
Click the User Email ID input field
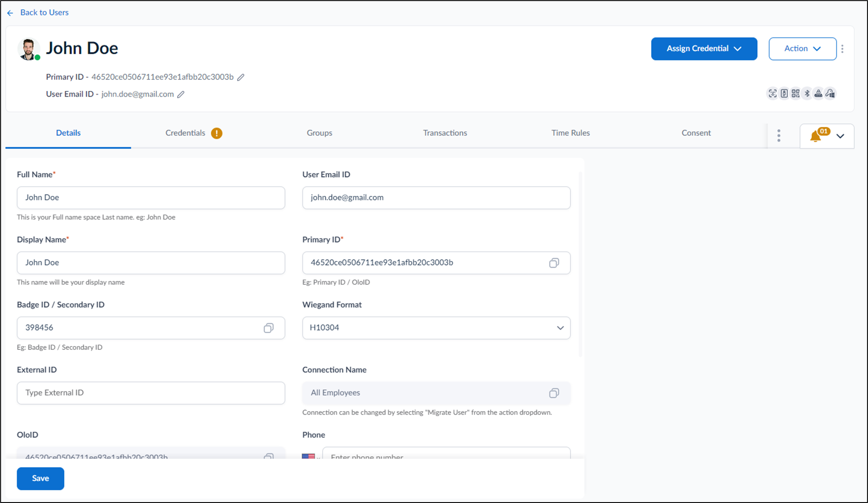click(x=436, y=198)
